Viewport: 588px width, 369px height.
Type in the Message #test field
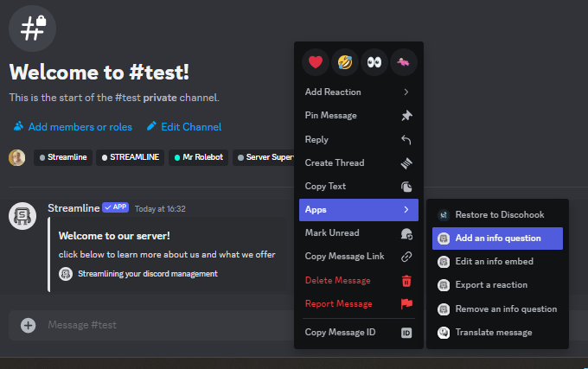click(156, 325)
